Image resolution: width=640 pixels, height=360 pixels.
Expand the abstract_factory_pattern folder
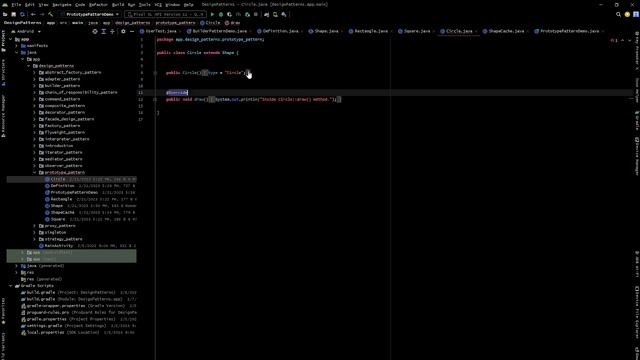[x=35, y=72]
